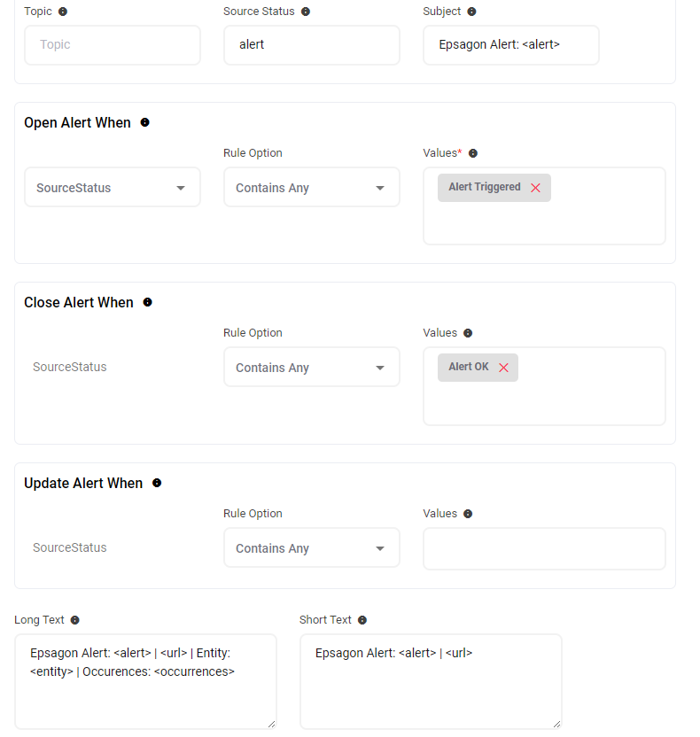
Task: Expand Rule Option dropdown under Close Alert When
Action: 311,368
